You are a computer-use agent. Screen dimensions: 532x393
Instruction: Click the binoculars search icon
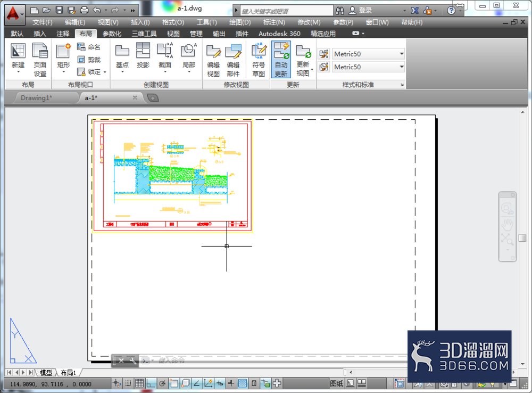(x=339, y=11)
